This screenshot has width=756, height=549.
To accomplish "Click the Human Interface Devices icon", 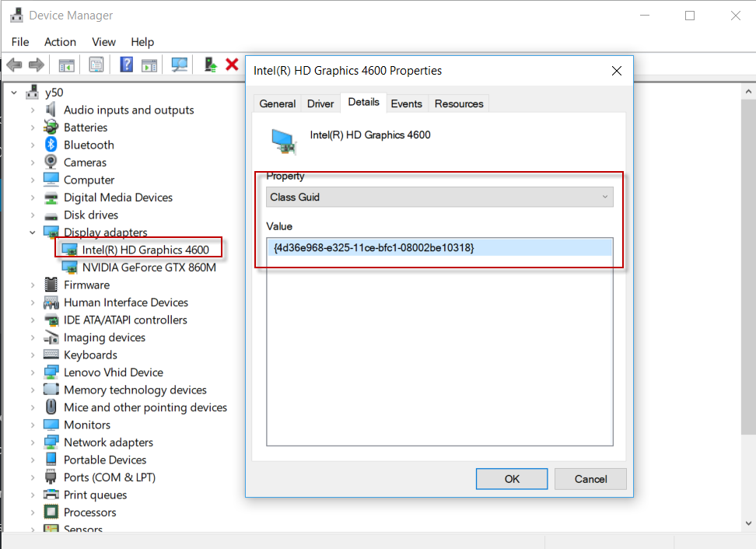I will (x=51, y=302).
